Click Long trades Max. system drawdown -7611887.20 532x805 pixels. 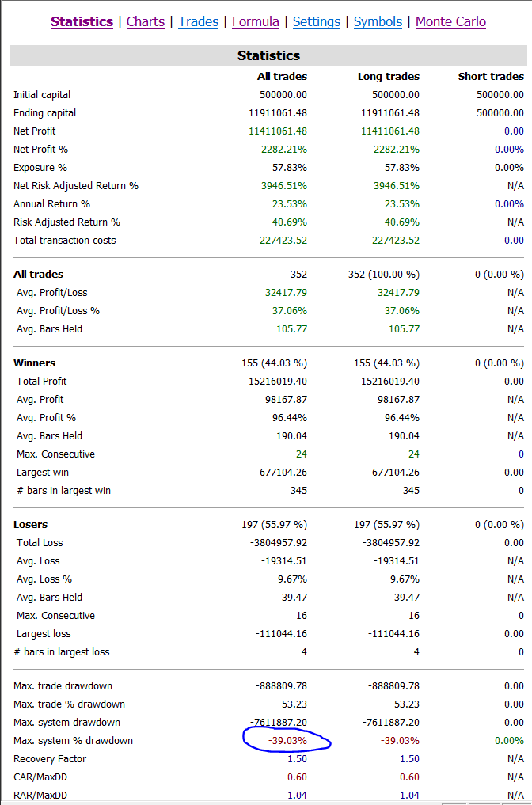click(x=391, y=723)
